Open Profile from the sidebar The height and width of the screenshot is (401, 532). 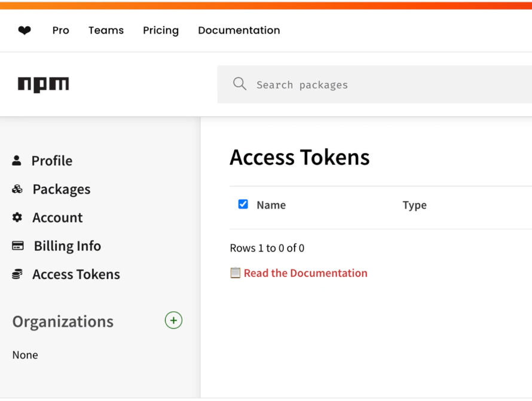(51, 160)
